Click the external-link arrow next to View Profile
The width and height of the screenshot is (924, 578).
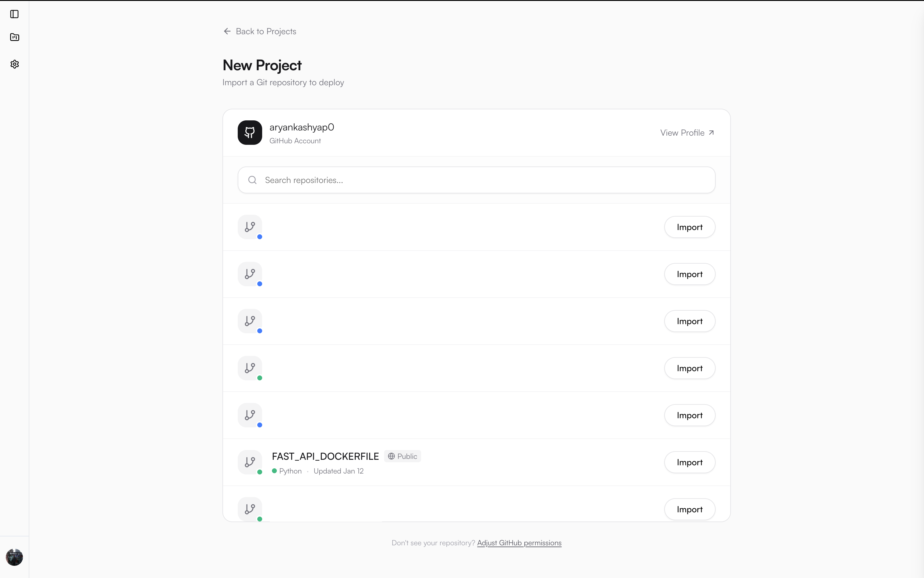(x=711, y=132)
